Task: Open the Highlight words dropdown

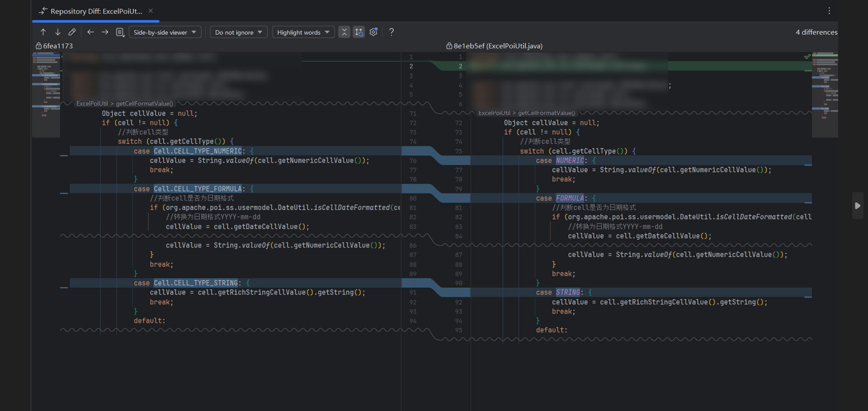Action: click(x=303, y=32)
